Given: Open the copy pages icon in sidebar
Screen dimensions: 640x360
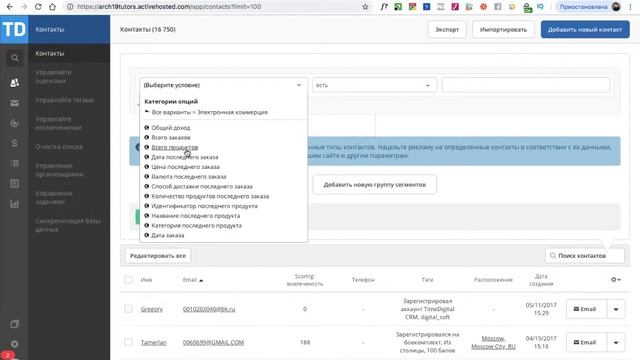Looking at the screenshot, I should [15, 324].
